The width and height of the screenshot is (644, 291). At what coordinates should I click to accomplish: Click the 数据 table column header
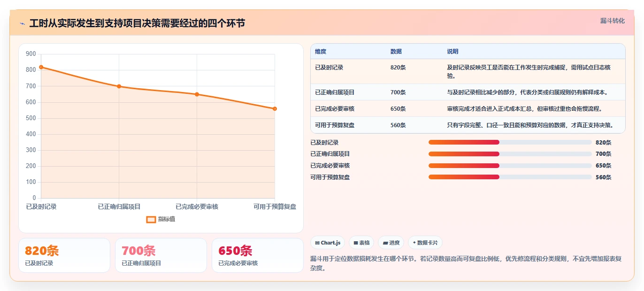[396, 52]
